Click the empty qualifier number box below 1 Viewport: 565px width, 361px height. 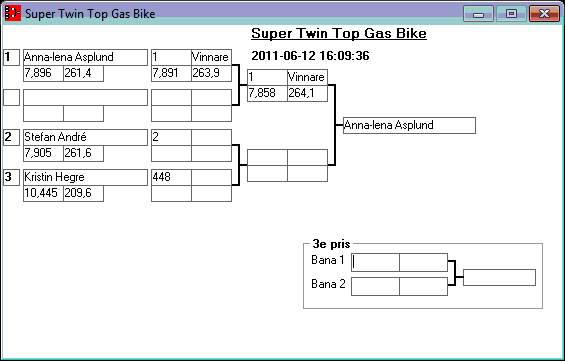[12, 98]
